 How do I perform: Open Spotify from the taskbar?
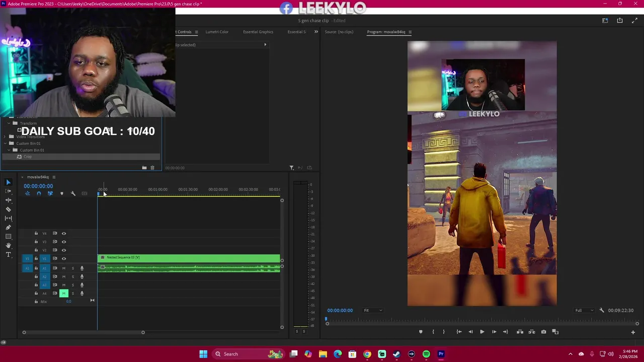426,354
